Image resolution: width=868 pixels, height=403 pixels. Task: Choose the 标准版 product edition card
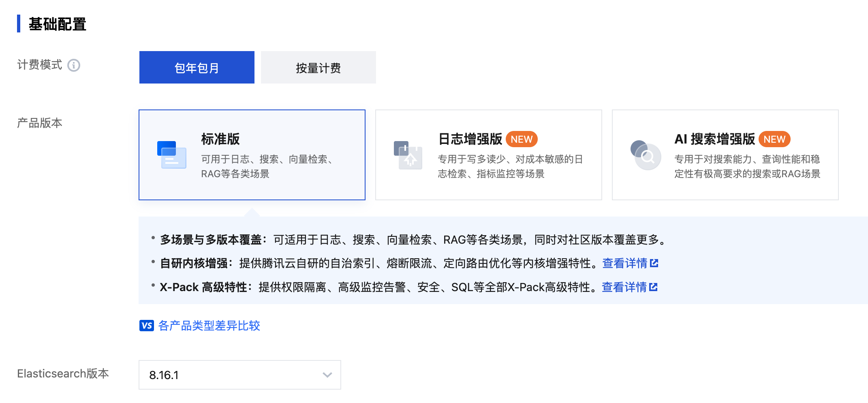click(x=252, y=155)
